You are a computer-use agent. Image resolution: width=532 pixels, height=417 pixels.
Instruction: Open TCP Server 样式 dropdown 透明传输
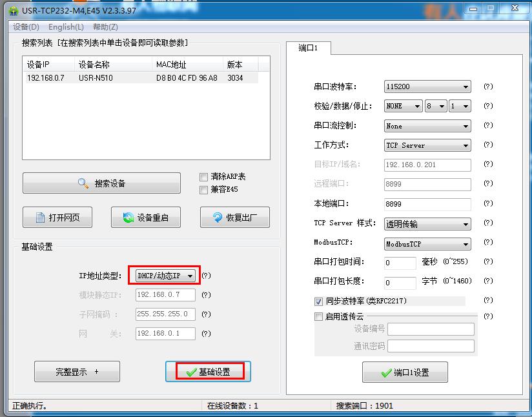tap(427, 224)
